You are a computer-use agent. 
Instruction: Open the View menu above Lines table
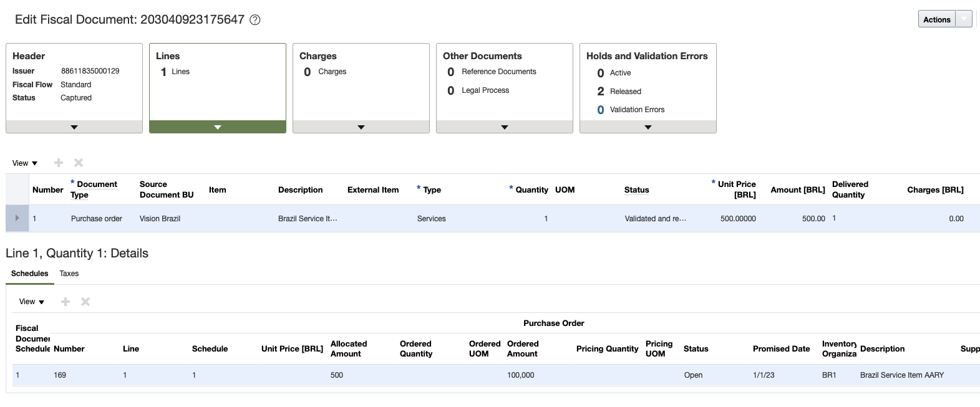pos(25,163)
